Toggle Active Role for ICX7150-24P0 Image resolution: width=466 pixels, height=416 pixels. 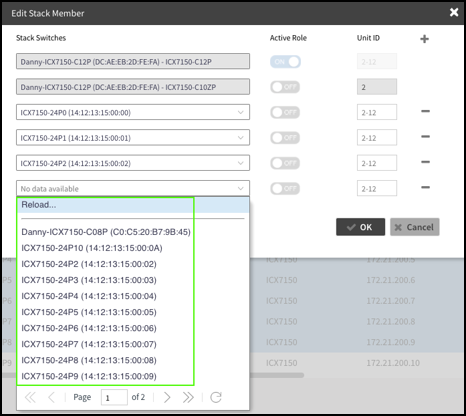[x=285, y=112]
